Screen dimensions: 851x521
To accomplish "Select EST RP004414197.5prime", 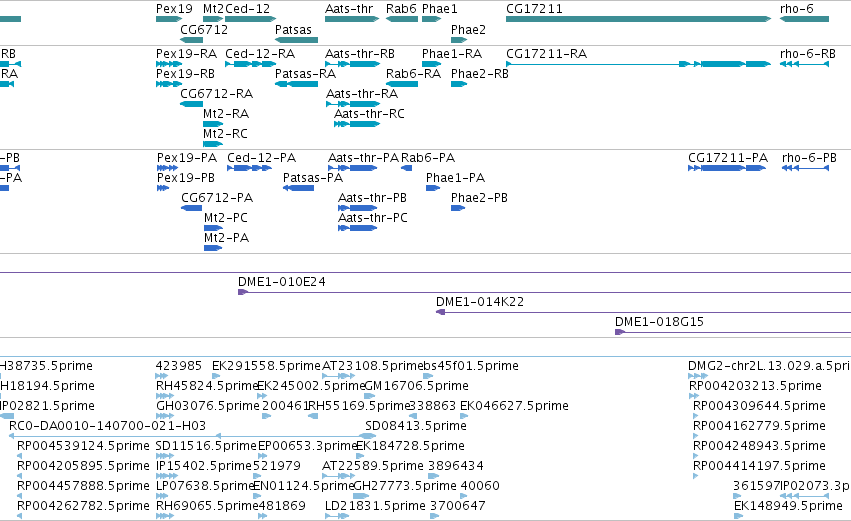I will (x=759, y=466).
